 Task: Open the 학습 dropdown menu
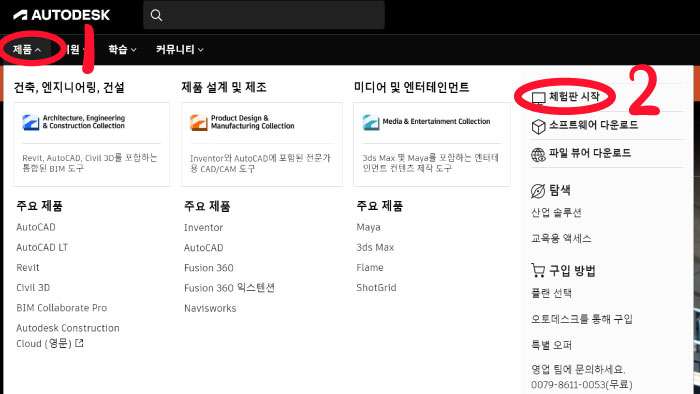tap(122, 50)
